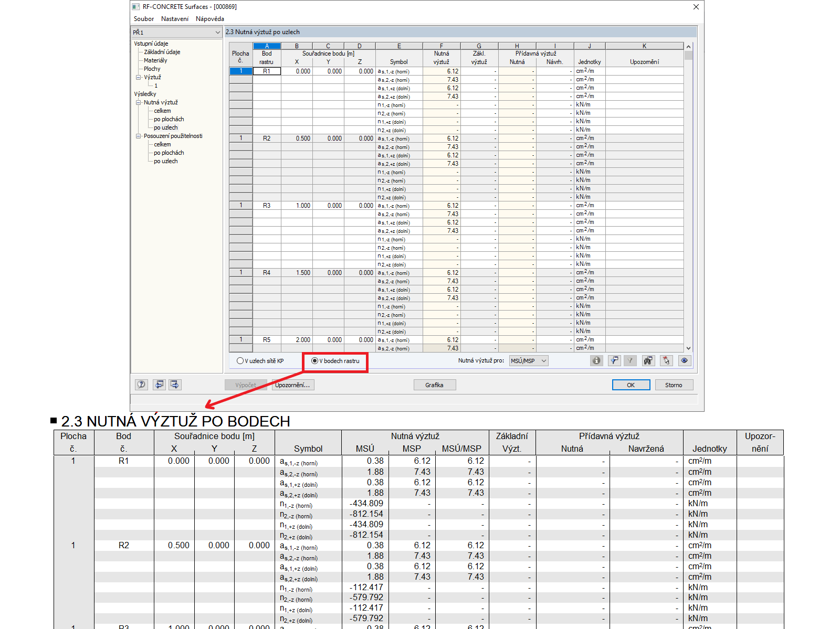Viewport: 840px width, 629px height.
Task: Click the X coordinate 1.500 cell for R4
Action: click(297, 273)
